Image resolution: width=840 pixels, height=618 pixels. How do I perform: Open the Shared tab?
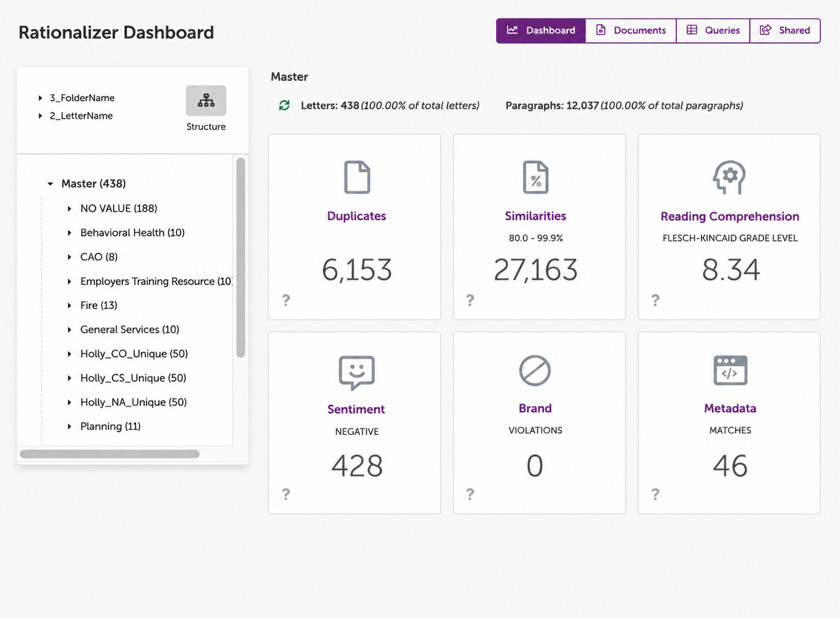tap(785, 30)
